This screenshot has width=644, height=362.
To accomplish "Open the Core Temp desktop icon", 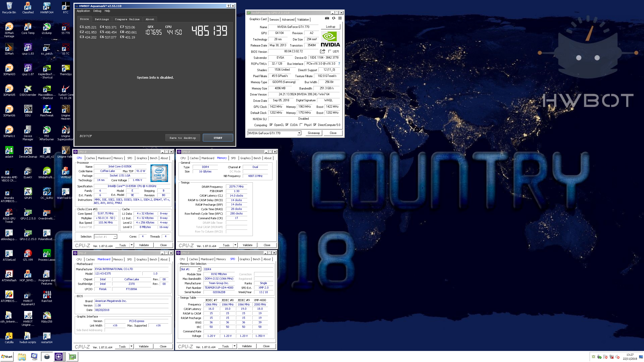I will click(x=28, y=28).
